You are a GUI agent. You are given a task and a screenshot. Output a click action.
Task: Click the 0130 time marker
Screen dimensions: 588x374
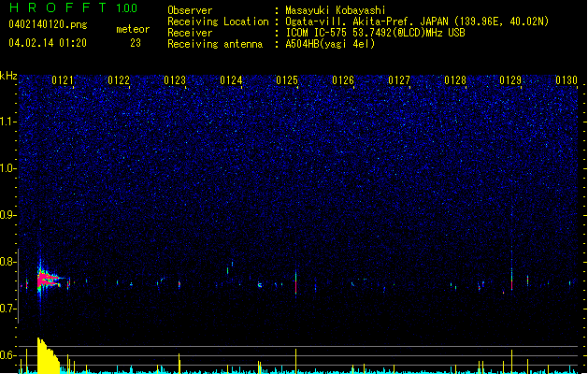[566, 80]
